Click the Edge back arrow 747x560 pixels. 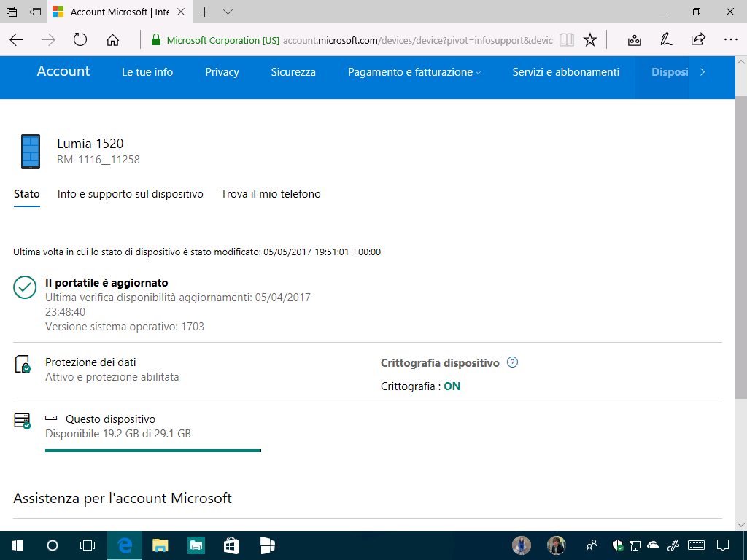[x=17, y=40]
